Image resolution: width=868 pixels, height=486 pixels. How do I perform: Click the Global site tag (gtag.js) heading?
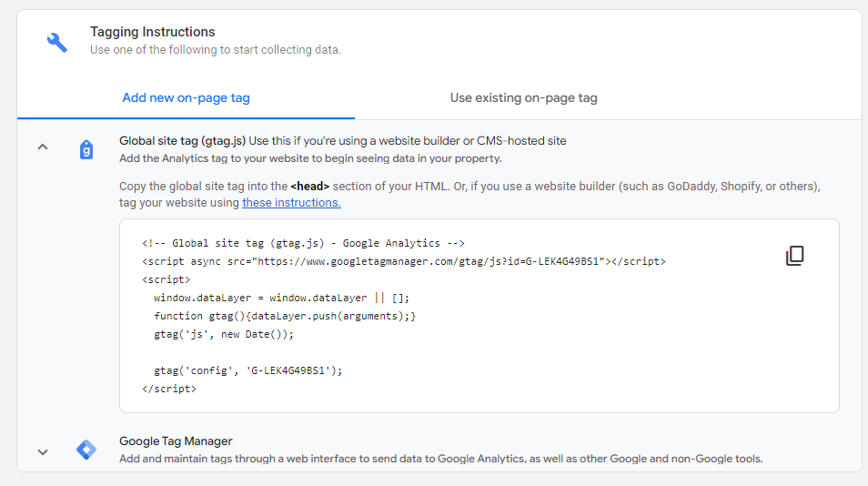[x=182, y=140]
